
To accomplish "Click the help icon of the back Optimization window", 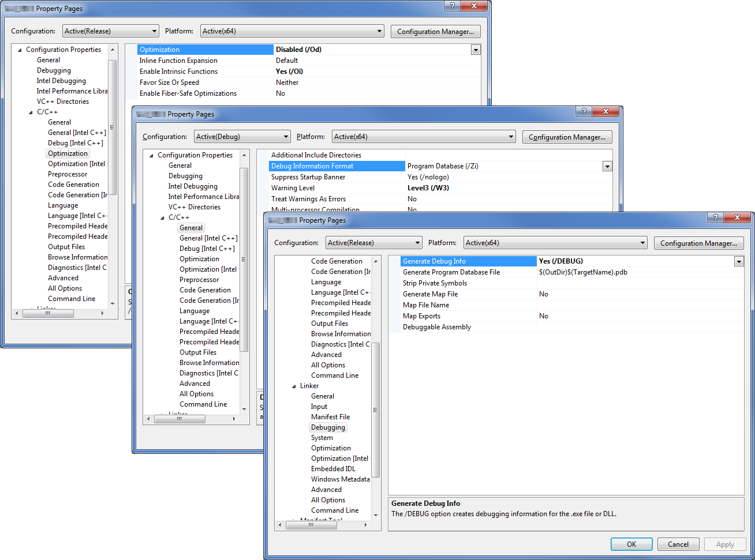I will point(453,6).
